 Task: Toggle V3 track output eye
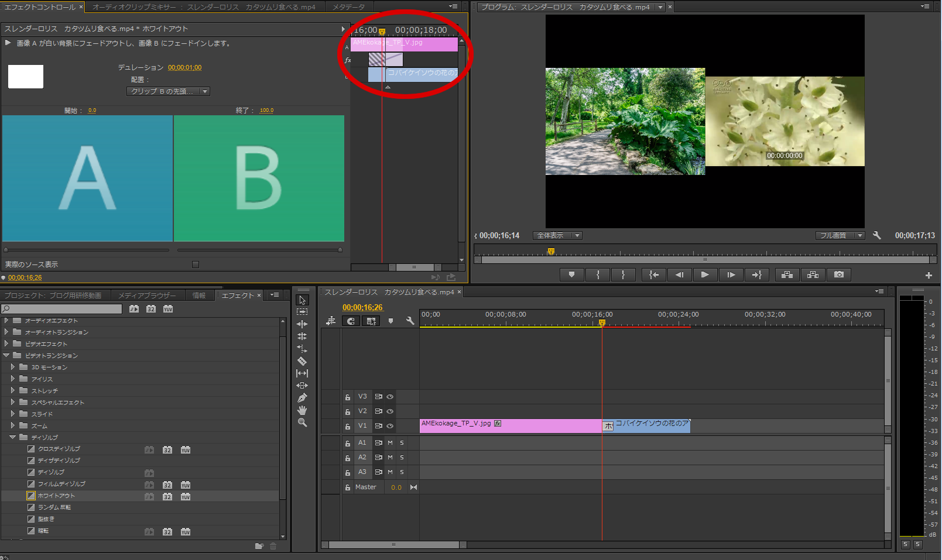point(390,397)
